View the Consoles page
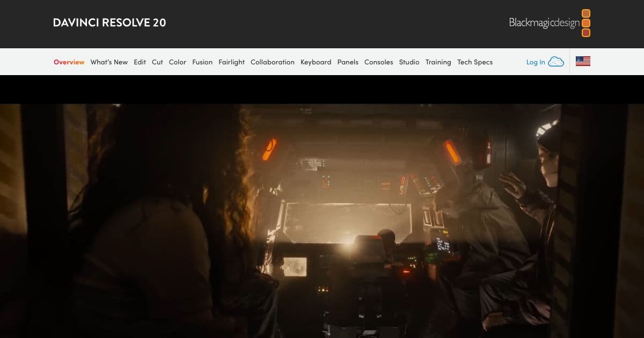 (x=379, y=62)
